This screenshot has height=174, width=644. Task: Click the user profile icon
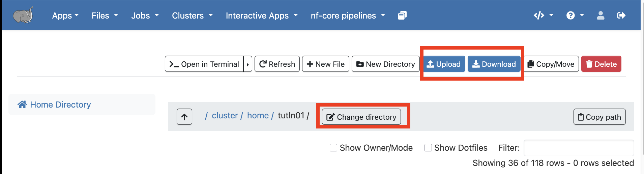coord(601,16)
